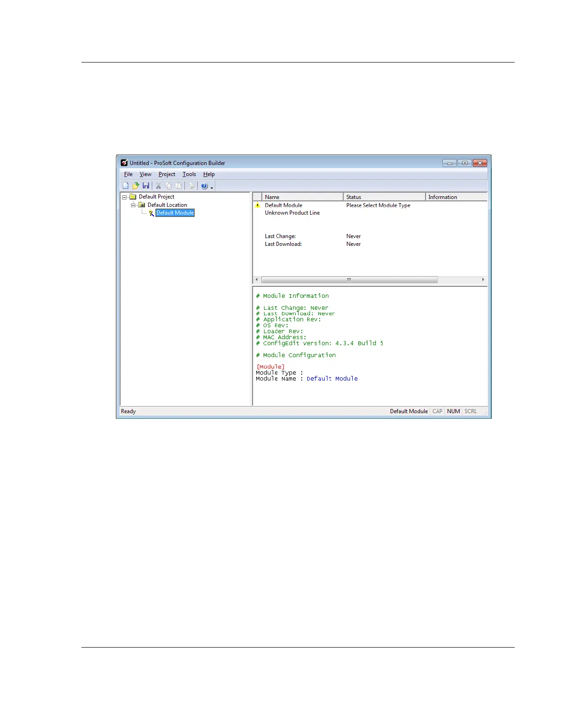Click the '# MAC Address:' line
This screenshot has height=728, width=563.
(281, 337)
